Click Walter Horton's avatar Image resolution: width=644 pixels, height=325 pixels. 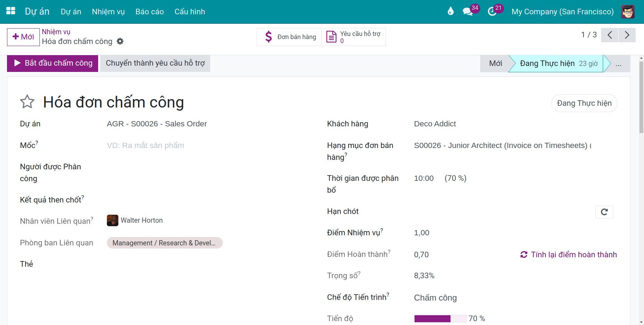[x=112, y=220]
